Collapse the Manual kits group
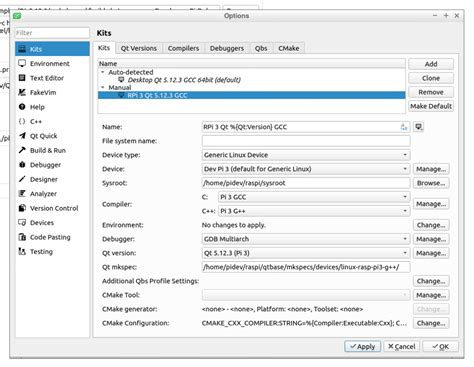The image size is (474, 367). point(103,87)
